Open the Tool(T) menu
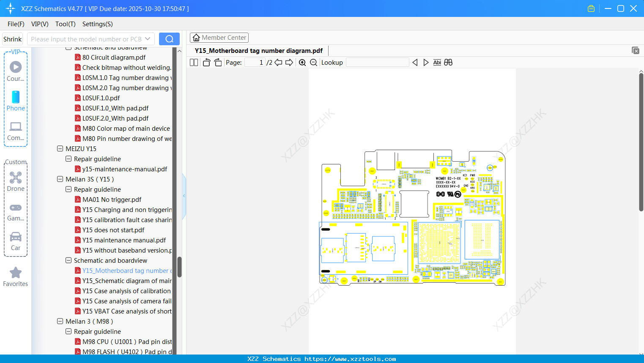This screenshot has height=363, width=644. pos(65,24)
